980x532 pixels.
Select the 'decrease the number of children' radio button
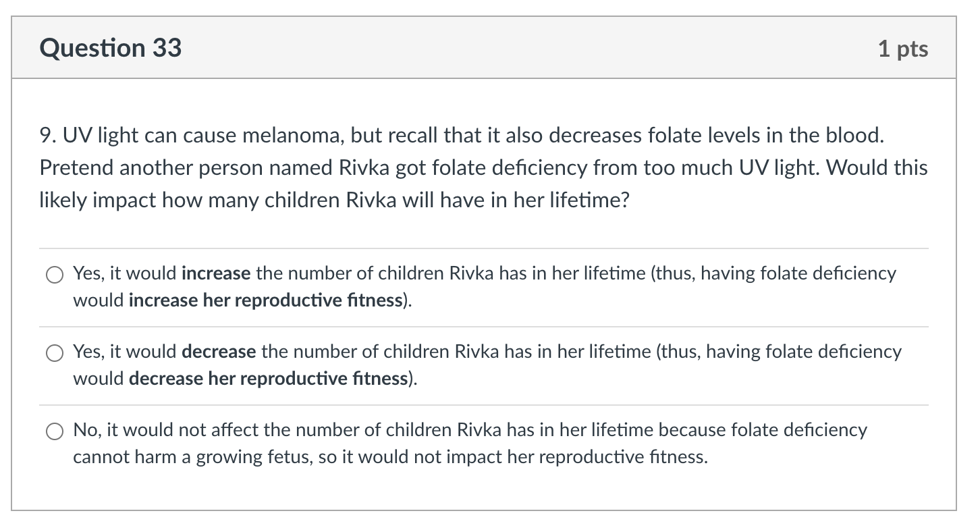[55, 353]
